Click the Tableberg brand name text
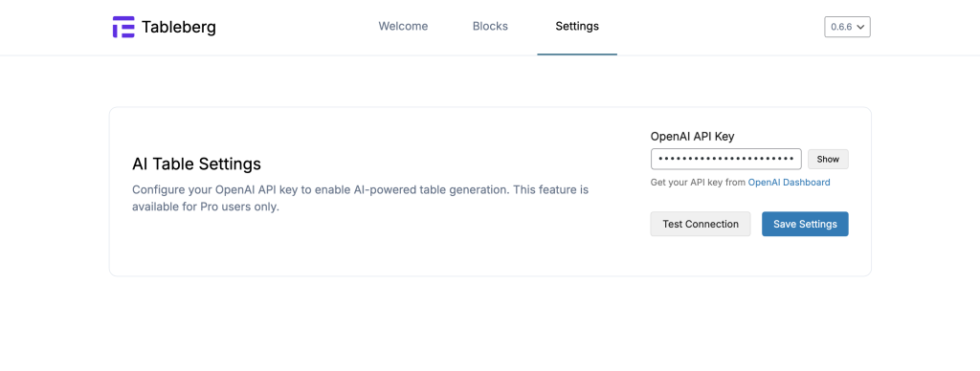Viewport: 980px width, 371px height. (x=179, y=27)
